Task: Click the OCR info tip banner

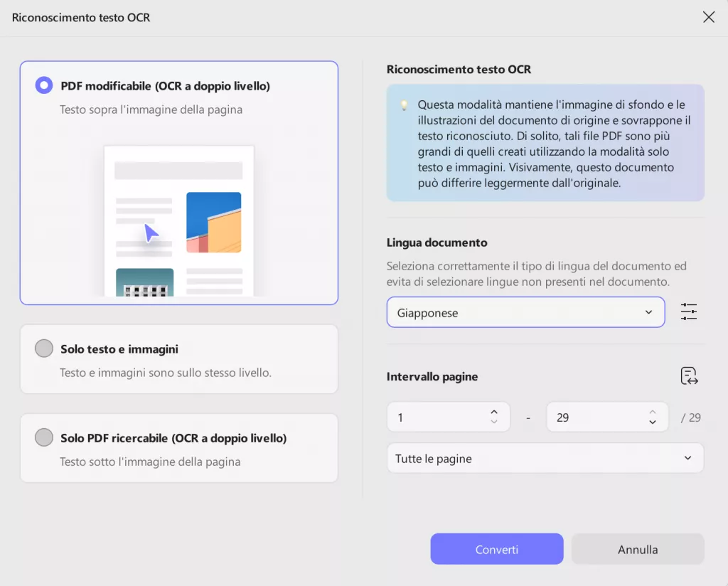Action: (545, 142)
